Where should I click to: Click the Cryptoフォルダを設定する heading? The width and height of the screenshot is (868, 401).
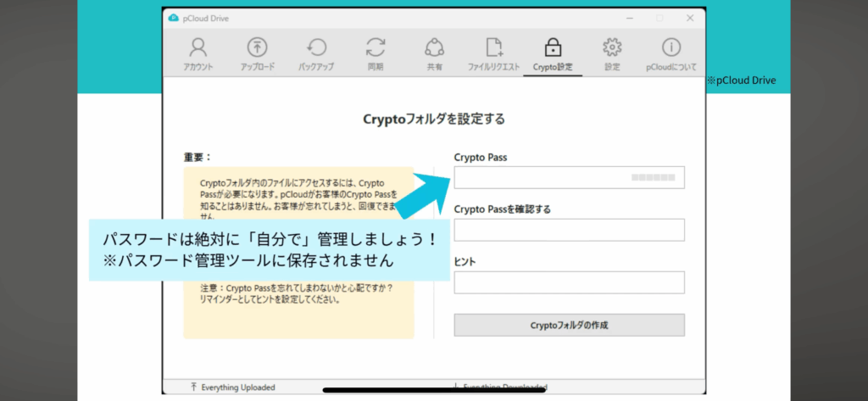coord(434,119)
